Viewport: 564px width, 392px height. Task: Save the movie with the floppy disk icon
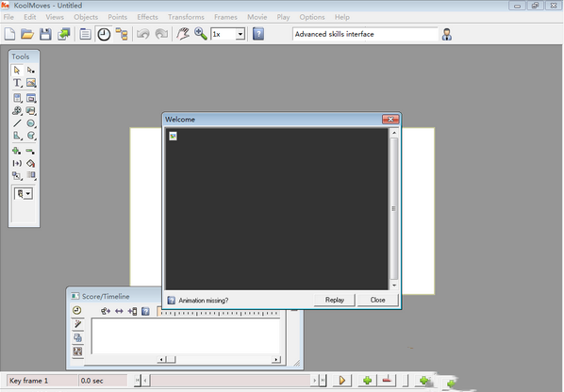point(45,34)
